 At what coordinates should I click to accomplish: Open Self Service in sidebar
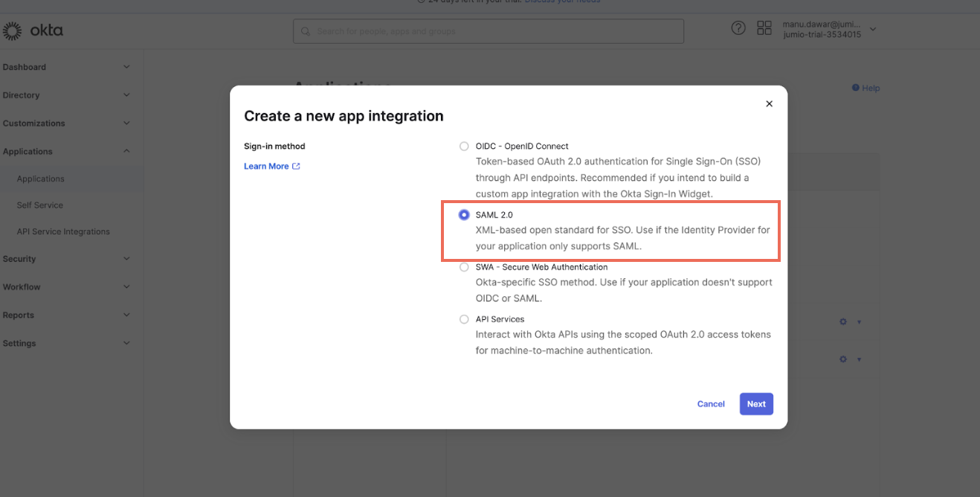40,205
